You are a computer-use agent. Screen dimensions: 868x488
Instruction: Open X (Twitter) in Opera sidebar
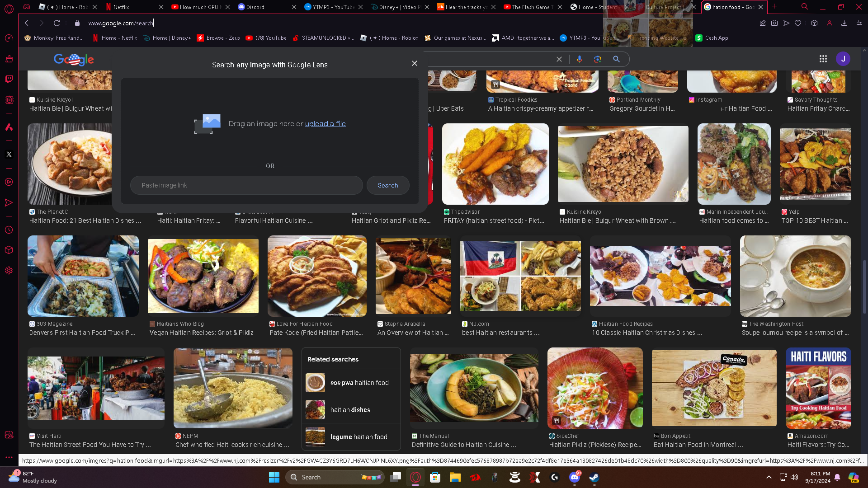pos(9,155)
